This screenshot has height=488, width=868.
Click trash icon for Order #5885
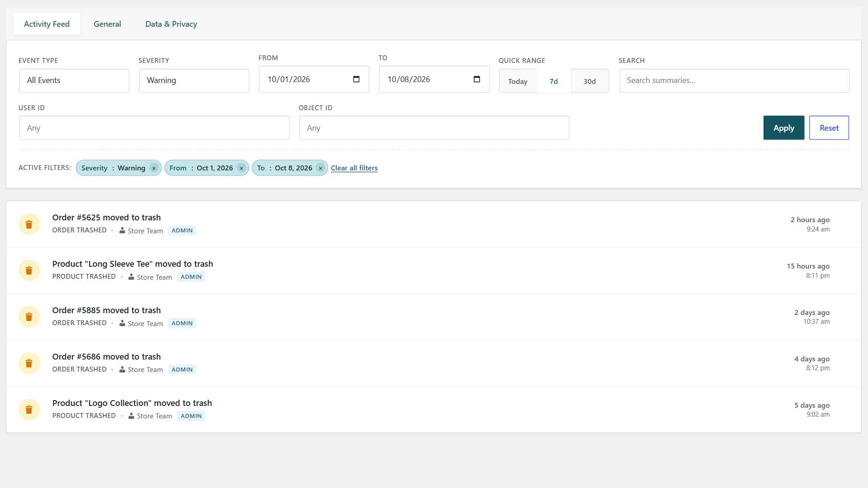pyautogui.click(x=29, y=317)
